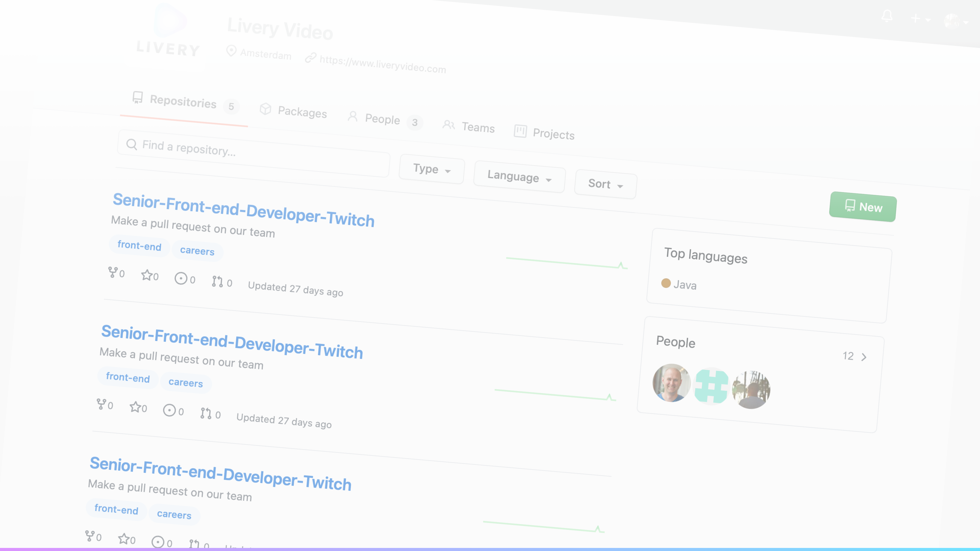Click the issues icon in second repository
Screen dimensions: 980x551
pos(169,410)
